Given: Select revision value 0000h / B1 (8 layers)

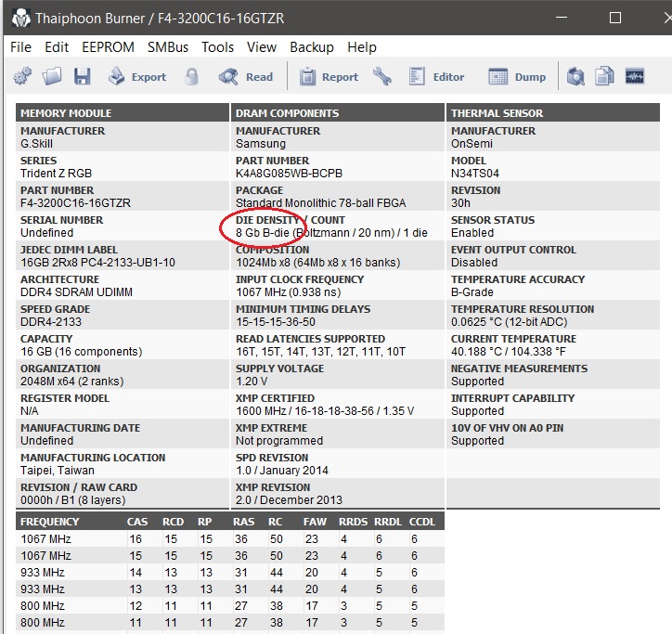Looking at the screenshot, I should 72,499.
